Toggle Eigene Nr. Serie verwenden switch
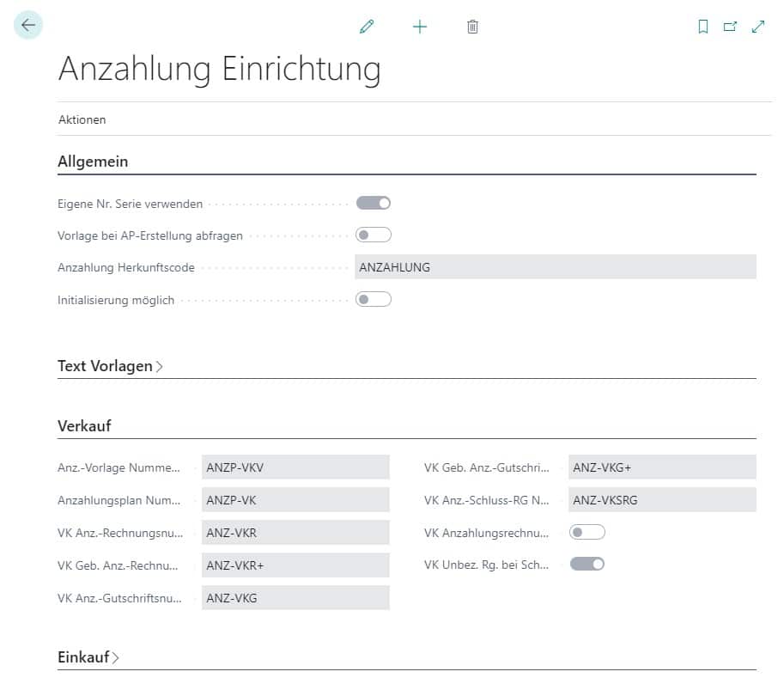Screen dimensions: 784x690 tap(373, 203)
